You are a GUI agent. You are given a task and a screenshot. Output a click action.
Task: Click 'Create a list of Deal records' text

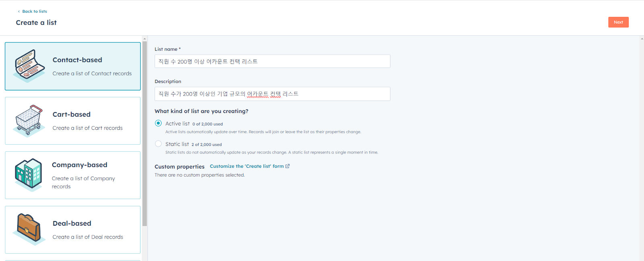pos(88,237)
